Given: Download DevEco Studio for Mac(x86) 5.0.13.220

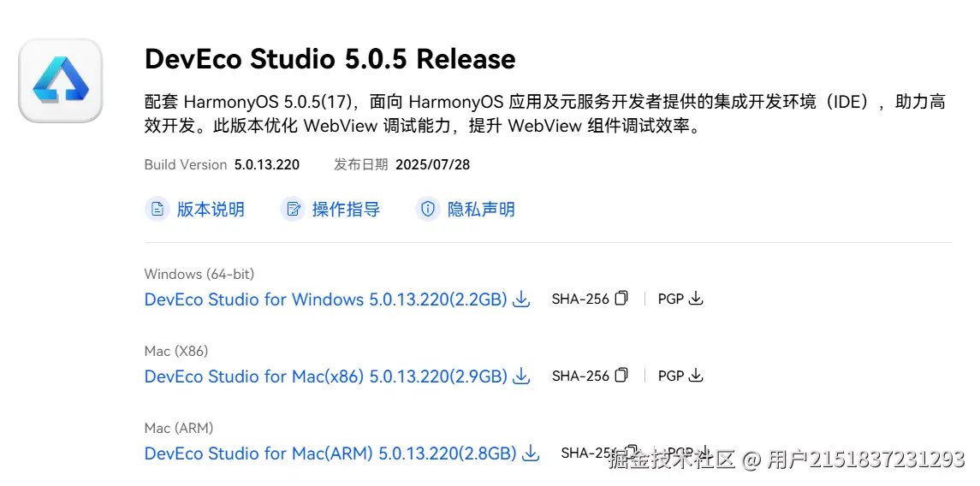Looking at the screenshot, I should [x=325, y=376].
